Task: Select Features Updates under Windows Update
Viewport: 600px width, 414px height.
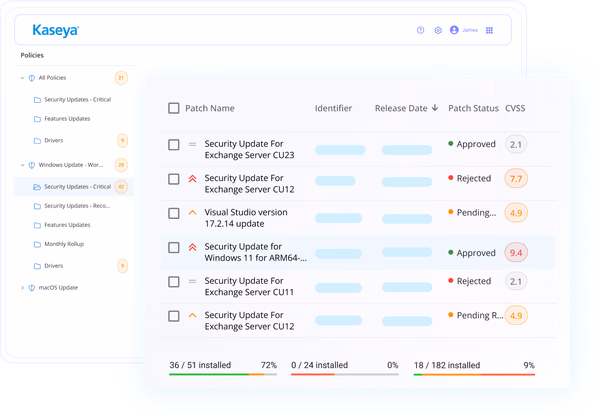Action: click(67, 225)
